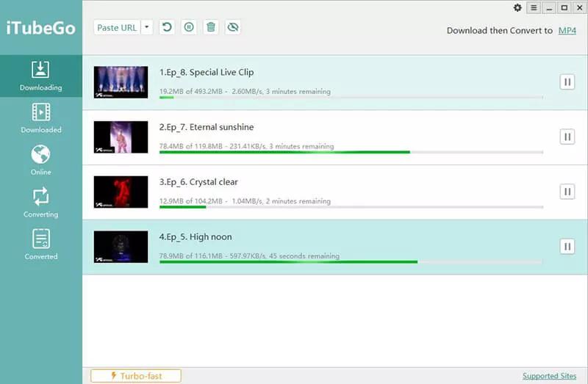Open the hamburger menu icon
Screen dimensions: 588x384
pos(534,8)
